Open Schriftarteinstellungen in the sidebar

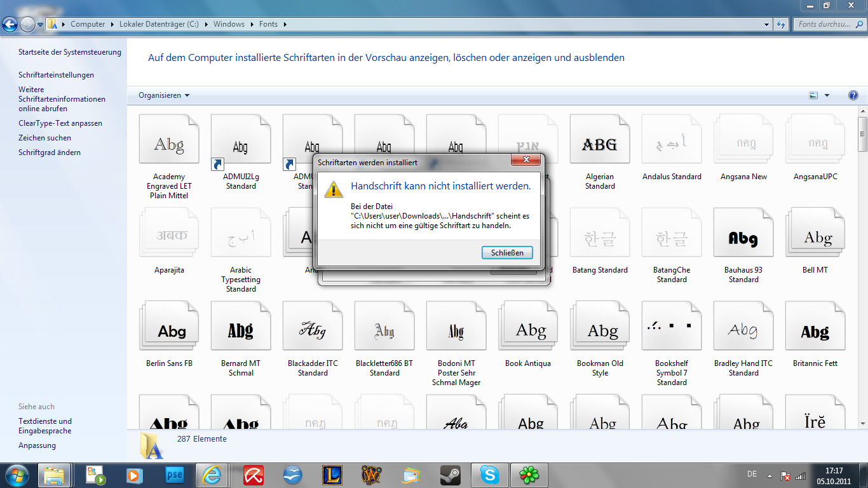pyautogui.click(x=56, y=75)
